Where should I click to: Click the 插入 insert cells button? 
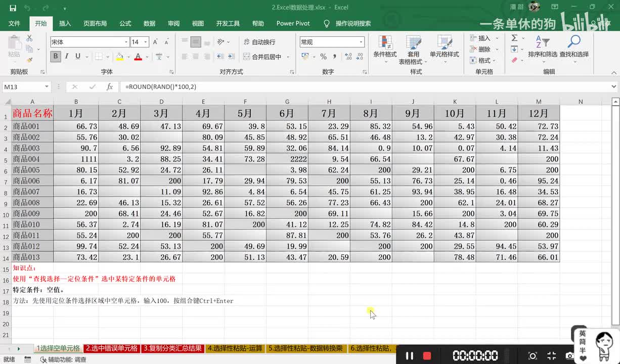coord(484,38)
